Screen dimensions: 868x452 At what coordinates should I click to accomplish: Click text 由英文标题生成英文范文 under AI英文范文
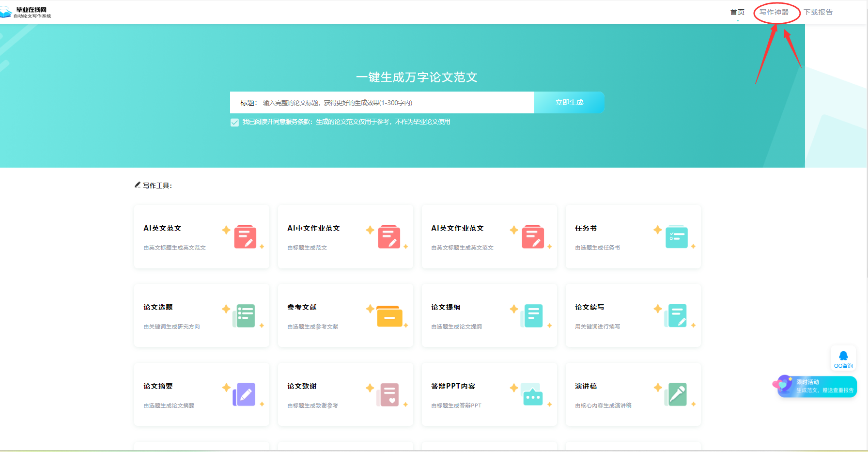click(174, 248)
